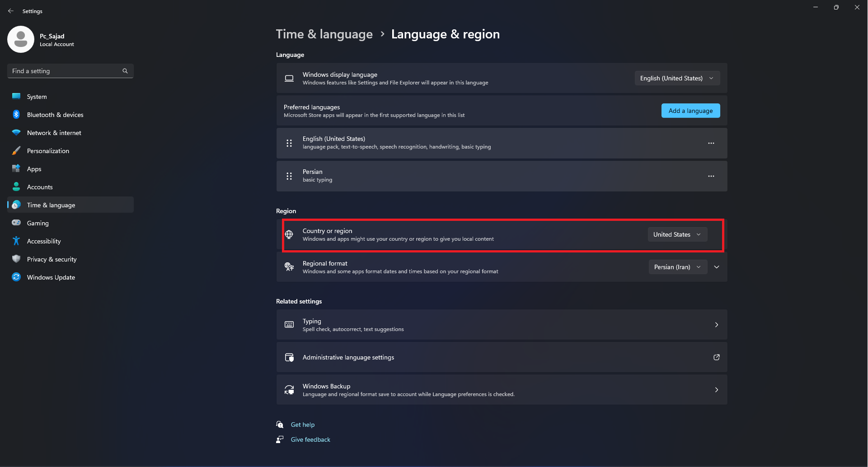Viewport: 868px width, 467px height.
Task: Select Privacy & security section
Action: click(70, 259)
